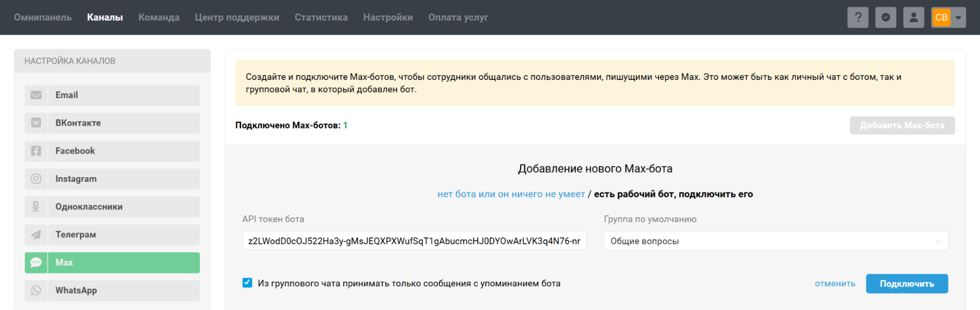Open the help question mark icon
Viewport: 980px width, 310px height.
pos(857,17)
